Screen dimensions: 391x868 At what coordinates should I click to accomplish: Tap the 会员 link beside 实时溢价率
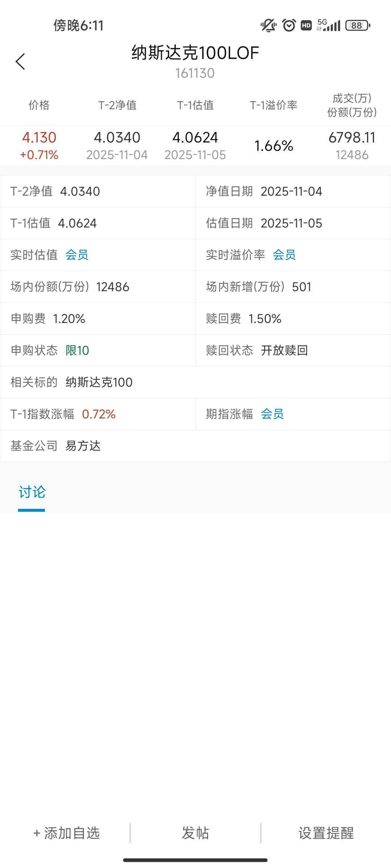coord(284,255)
